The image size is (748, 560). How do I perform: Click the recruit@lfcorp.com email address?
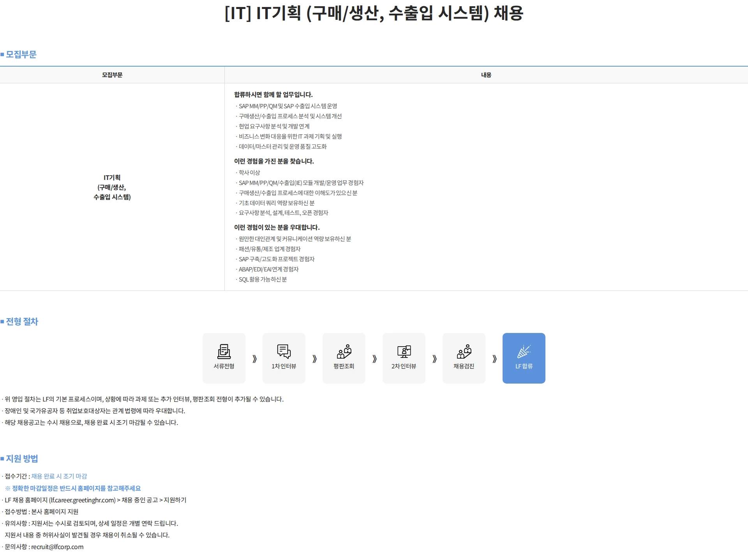pyautogui.click(x=57, y=547)
